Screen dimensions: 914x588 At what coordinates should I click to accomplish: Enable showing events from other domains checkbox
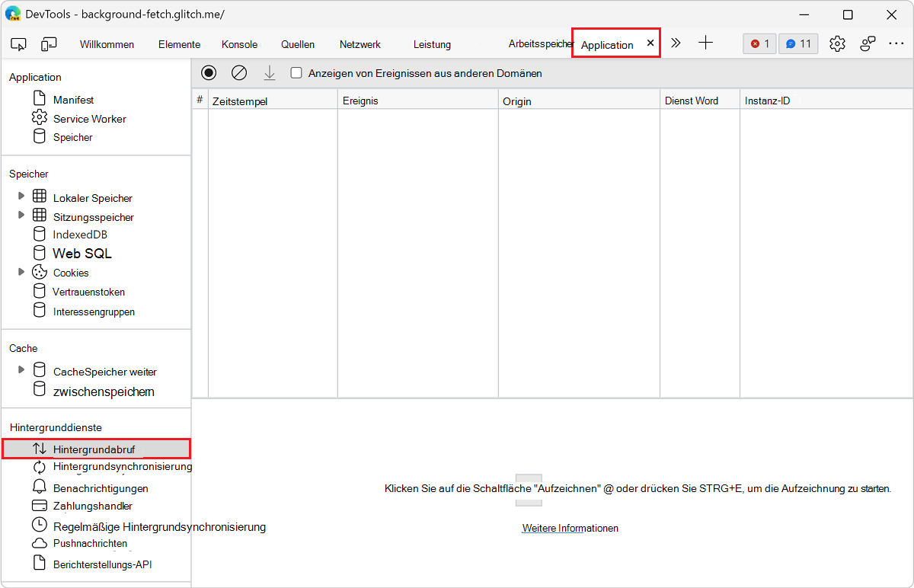(x=296, y=73)
